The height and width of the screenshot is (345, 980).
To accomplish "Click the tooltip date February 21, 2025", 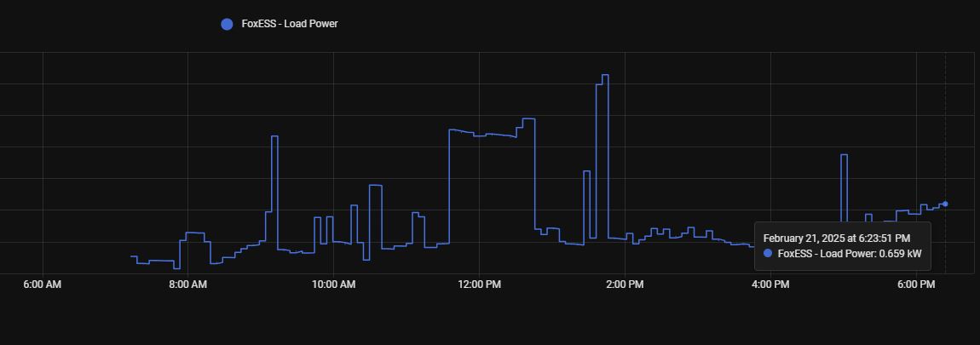I will click(x=836, y=238).
